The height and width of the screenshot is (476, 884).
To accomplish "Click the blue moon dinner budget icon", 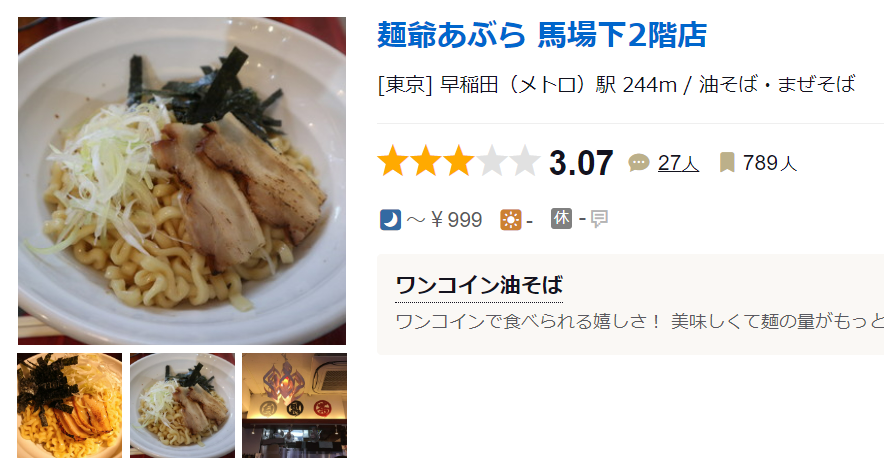I will [x=390, y=219].
